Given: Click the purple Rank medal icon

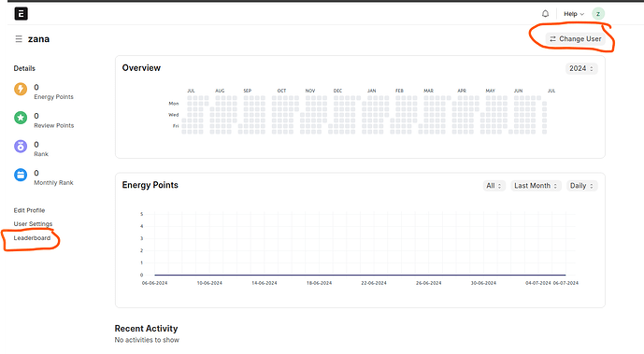Looking at the screenshot, I should tap(21, 147).
